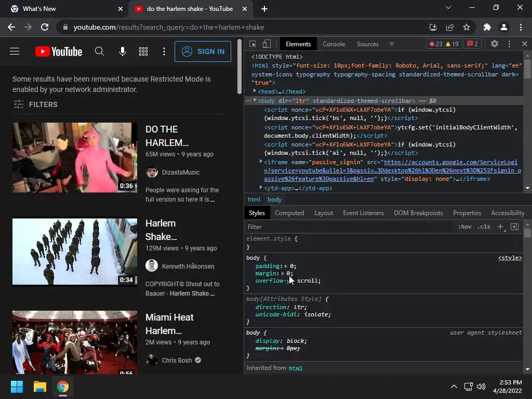The width and height of the screenshot is (532, 399).
Task: Click the SIGN IN button
Action: (x=203, y=51)
